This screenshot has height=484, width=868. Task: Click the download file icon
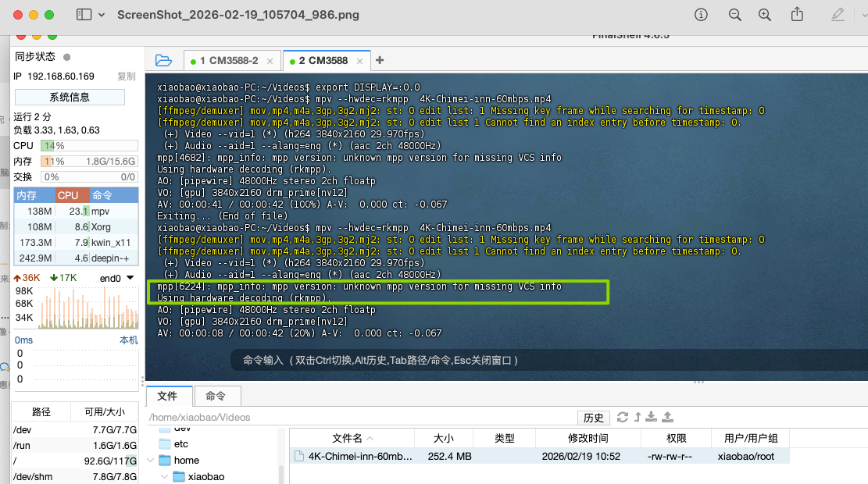coord(651,417)
